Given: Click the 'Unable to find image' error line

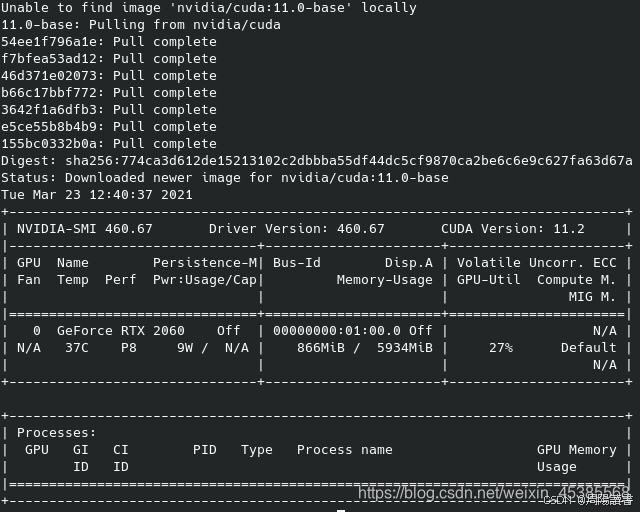Looking at the screenshot, I should (209, 8).
